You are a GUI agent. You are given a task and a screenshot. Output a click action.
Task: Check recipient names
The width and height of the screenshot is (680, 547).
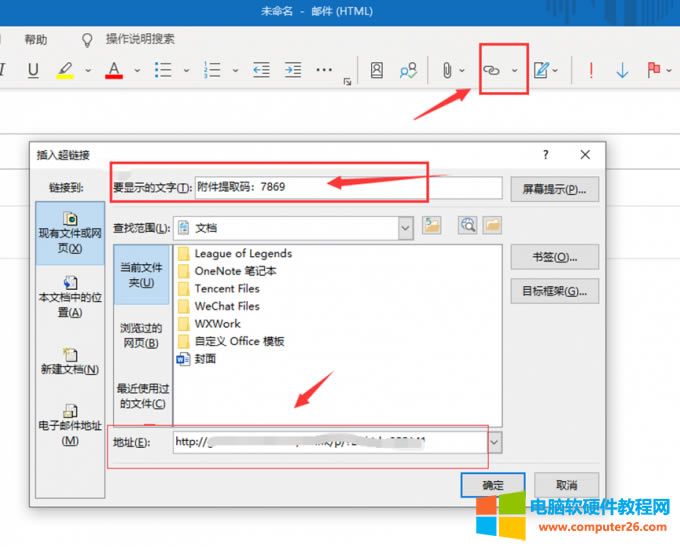[x=408, y=70]
